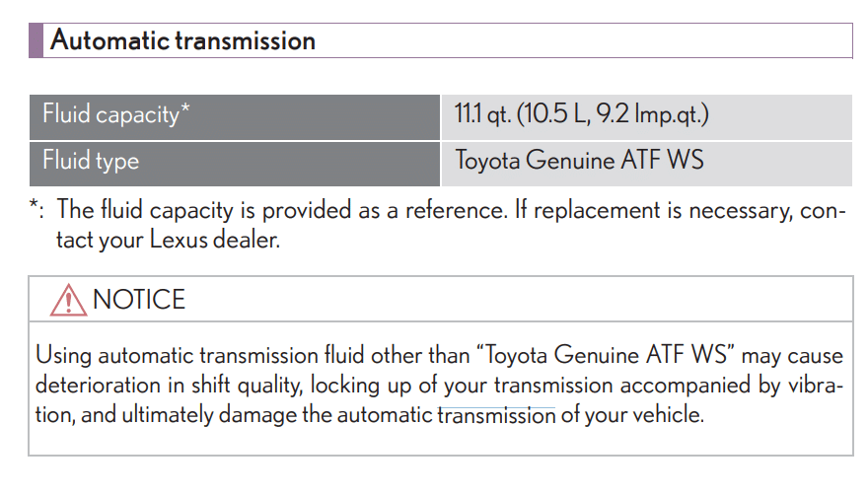
Task: Click the underlined word 'transmission' in notice text
Action: coord(496,415)
